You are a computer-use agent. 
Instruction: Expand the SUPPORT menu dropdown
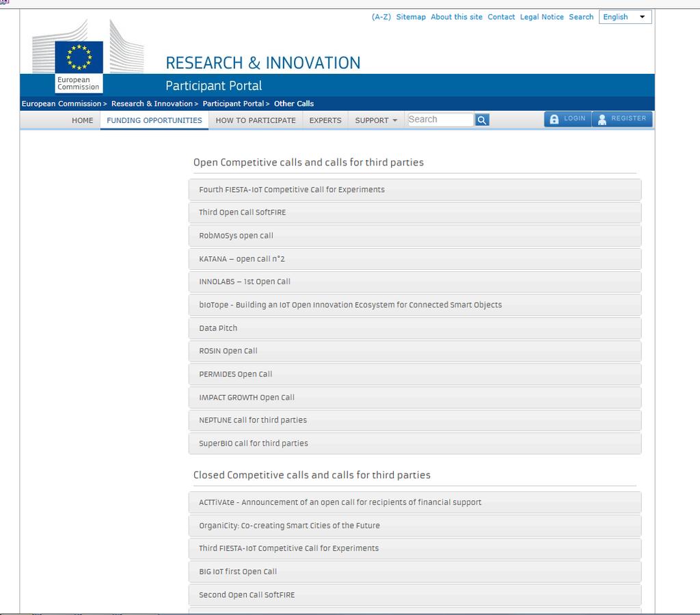tap(376, 120)
